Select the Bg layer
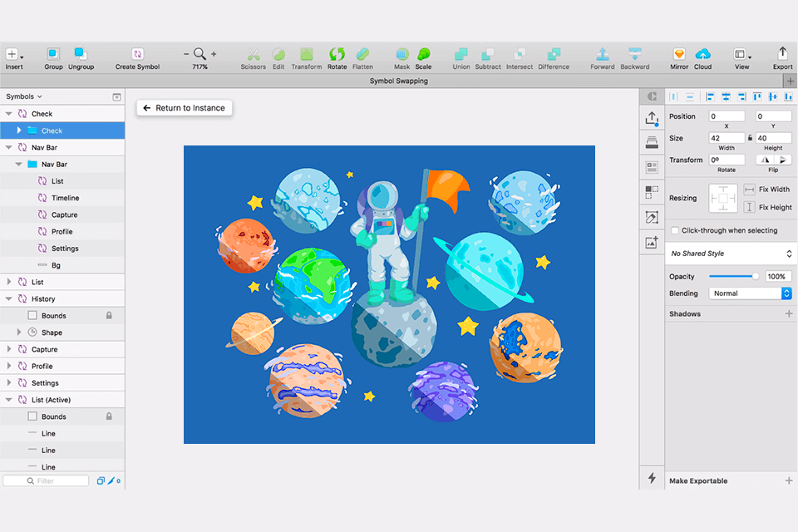This screenshot has height=532, width=798. [x=62, y=264]
